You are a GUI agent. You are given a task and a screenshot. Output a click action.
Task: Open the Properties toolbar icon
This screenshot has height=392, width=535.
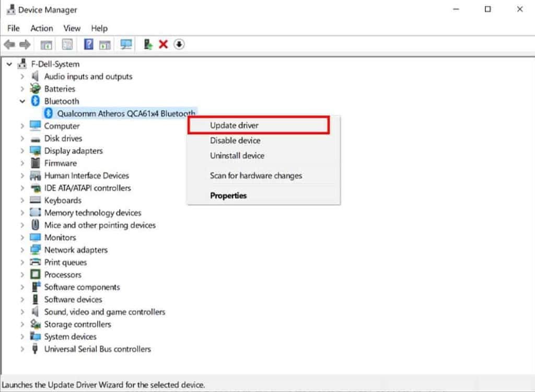(67, 44)
